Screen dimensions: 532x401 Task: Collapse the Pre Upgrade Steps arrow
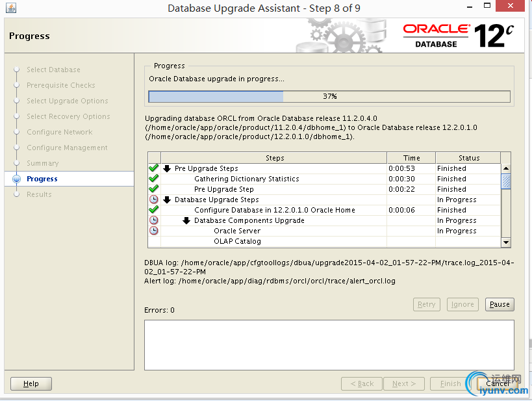tap(167, 168)
